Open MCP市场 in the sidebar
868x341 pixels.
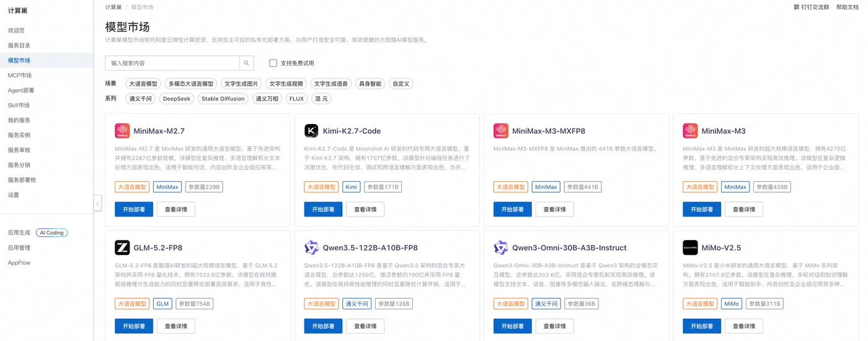click(20, 75)
